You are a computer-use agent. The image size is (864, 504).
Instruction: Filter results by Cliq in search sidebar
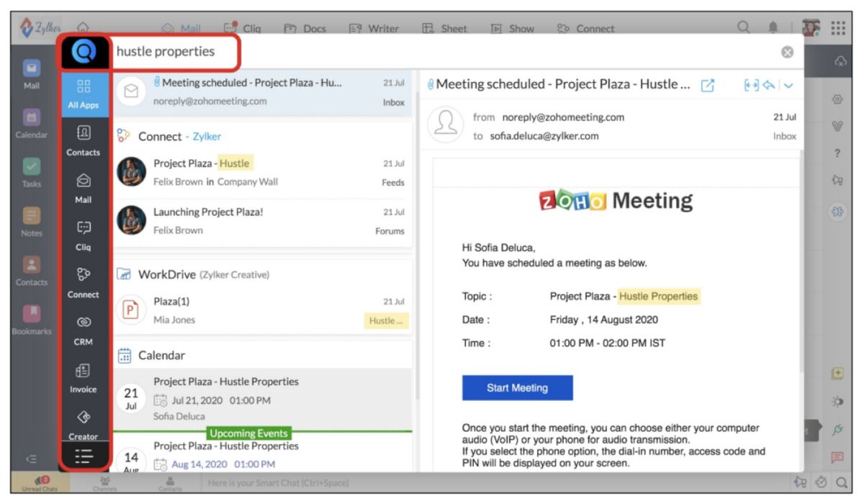point(84,236)
